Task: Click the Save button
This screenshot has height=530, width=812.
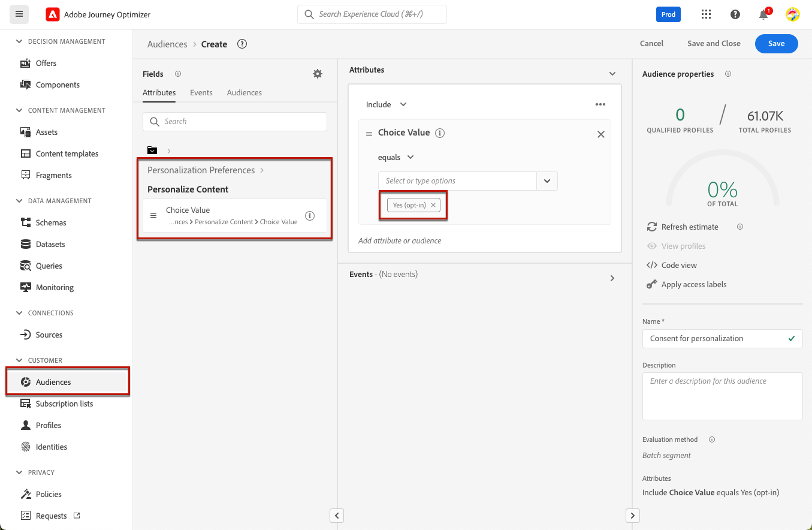Action: (x=776, y=44)
